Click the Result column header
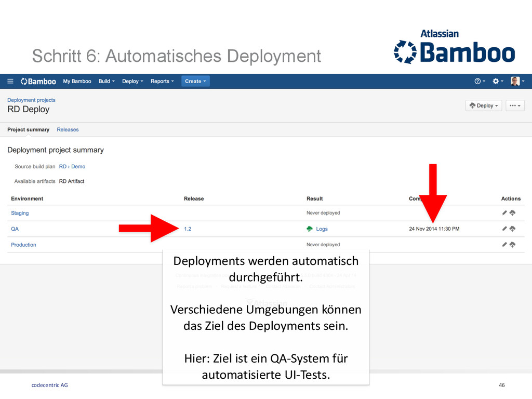532x399 pixels. pos(315,199)
